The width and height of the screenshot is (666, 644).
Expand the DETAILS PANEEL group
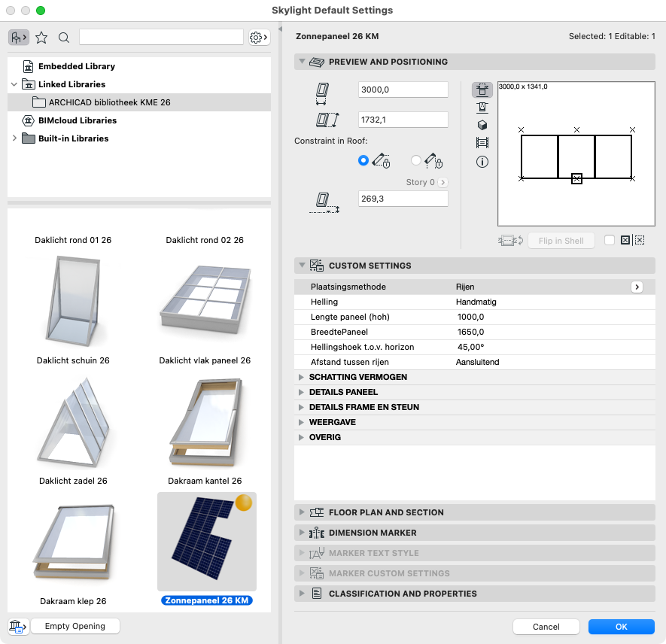click(301, 392)
